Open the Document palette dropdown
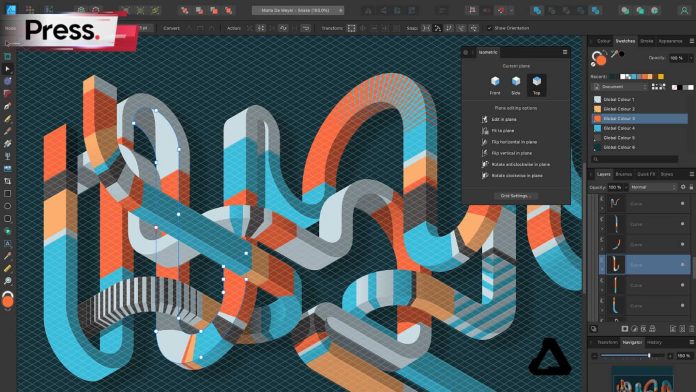Screen dimensions: 696x392 (621, 87)
